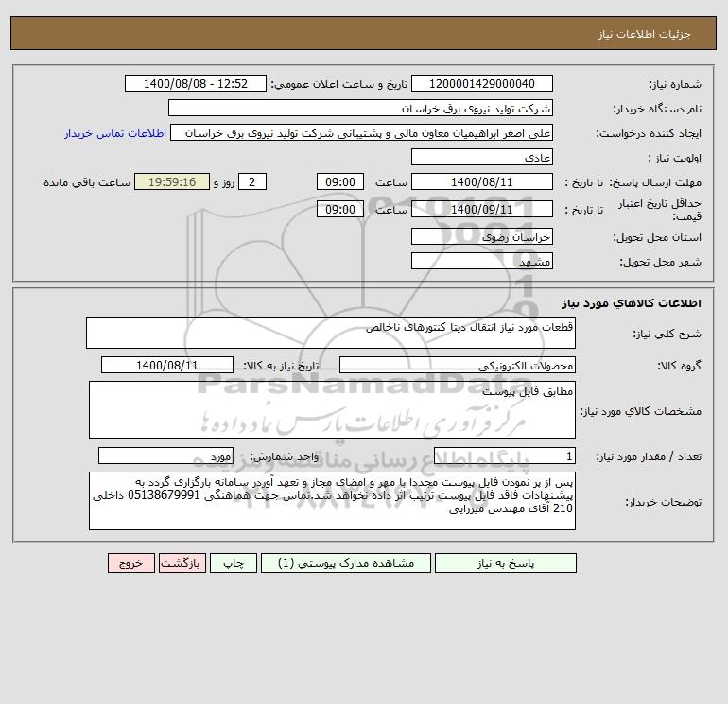
Task: Click the label شرح کلی نیاز
Action: click(x=667, y=334)
